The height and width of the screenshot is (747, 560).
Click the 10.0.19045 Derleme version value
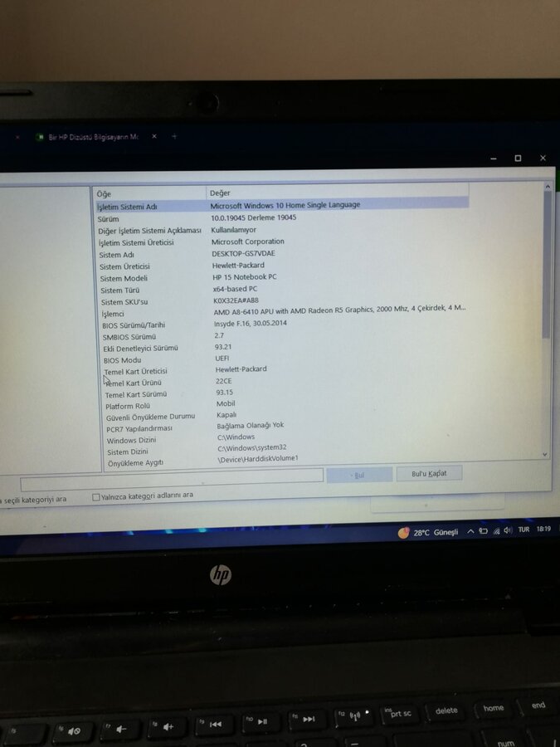point(253,217)
